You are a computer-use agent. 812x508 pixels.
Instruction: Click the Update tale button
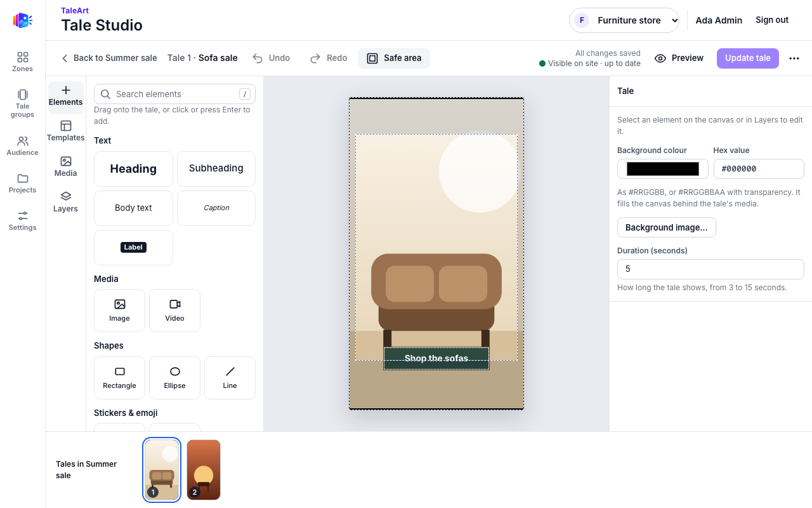[748, 58]
